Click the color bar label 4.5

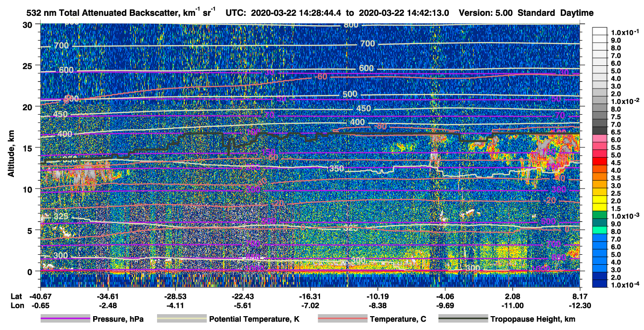616,163
